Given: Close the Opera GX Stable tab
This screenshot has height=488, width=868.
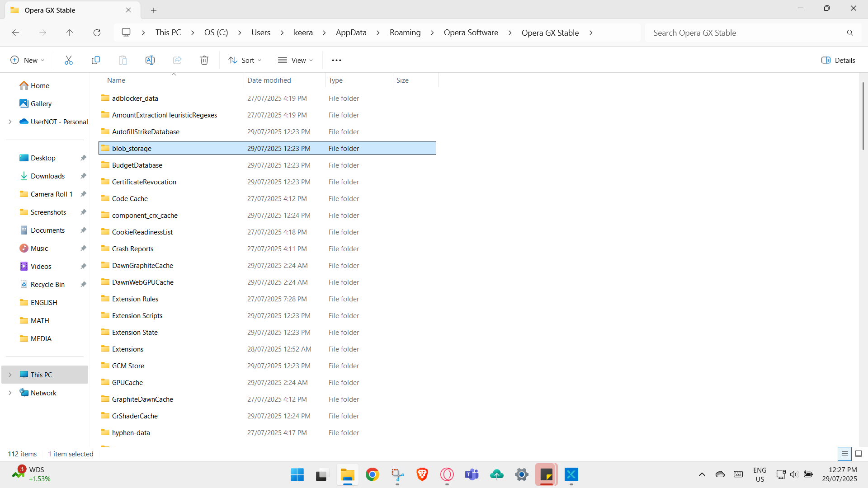Looking at the screenshot, I should [x=128, y=10].
